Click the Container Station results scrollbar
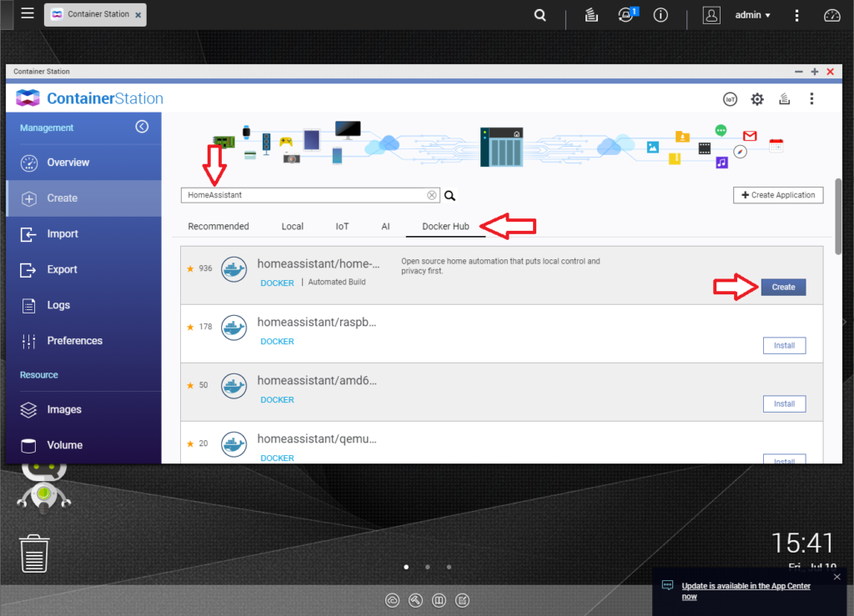This screenshot has width=854, height=616. 837,217
